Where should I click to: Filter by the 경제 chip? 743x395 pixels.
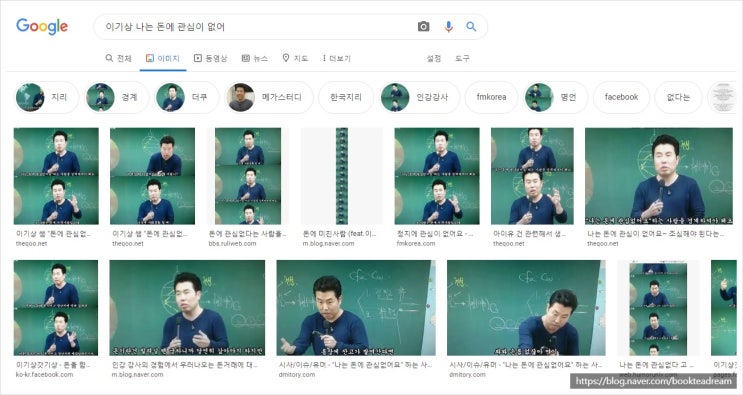117,97
